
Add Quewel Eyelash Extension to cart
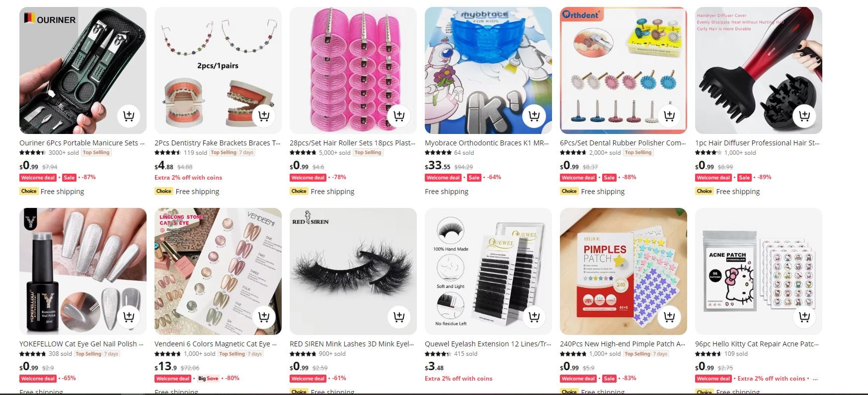(x=534, y=317)
